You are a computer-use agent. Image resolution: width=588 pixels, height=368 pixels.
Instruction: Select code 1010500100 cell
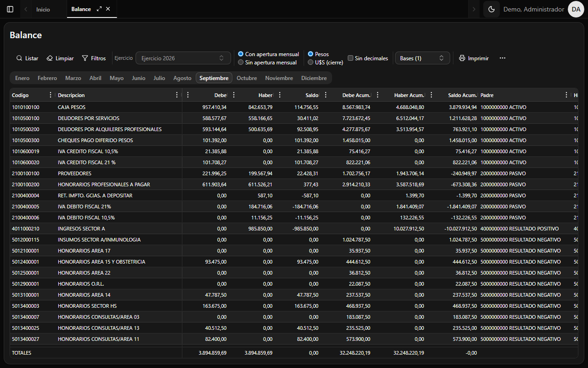26,118
